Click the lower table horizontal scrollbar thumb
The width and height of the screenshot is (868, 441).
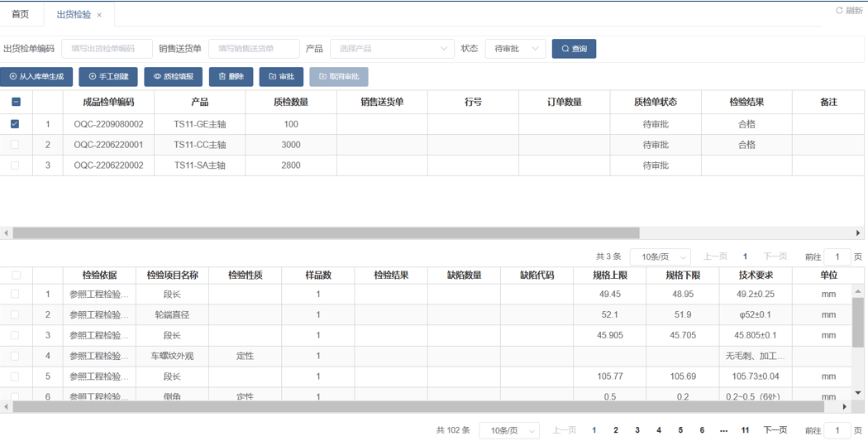[x=418, y=406]
